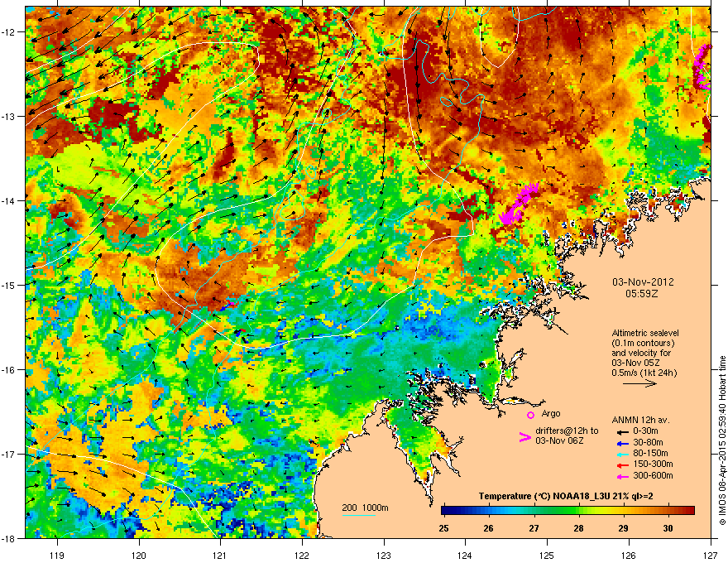Image resolution: width=728 pixels, height=563 pixels.
Task: Click the 'ANMN 12h av.' legend heading
Action: (640, 420)
